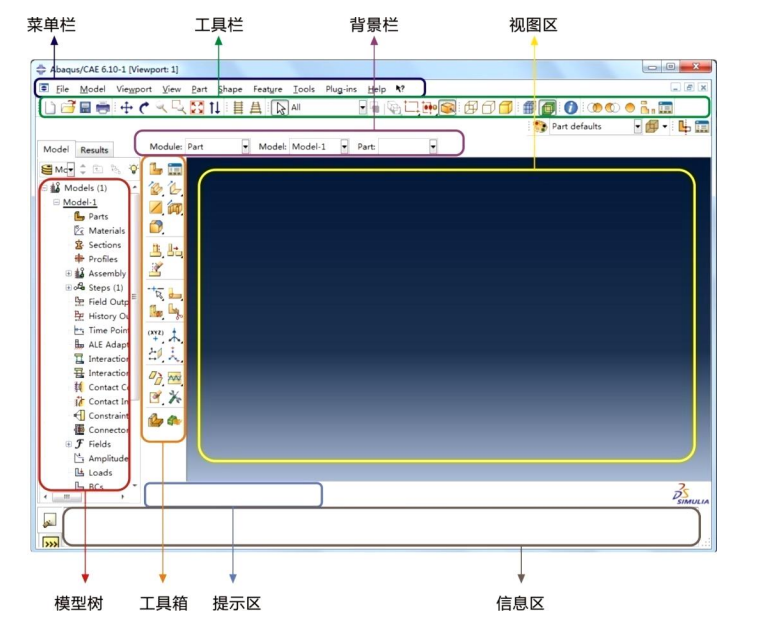
Task: Toggle the shaded render style icon
Action: (x=505, y=108)
